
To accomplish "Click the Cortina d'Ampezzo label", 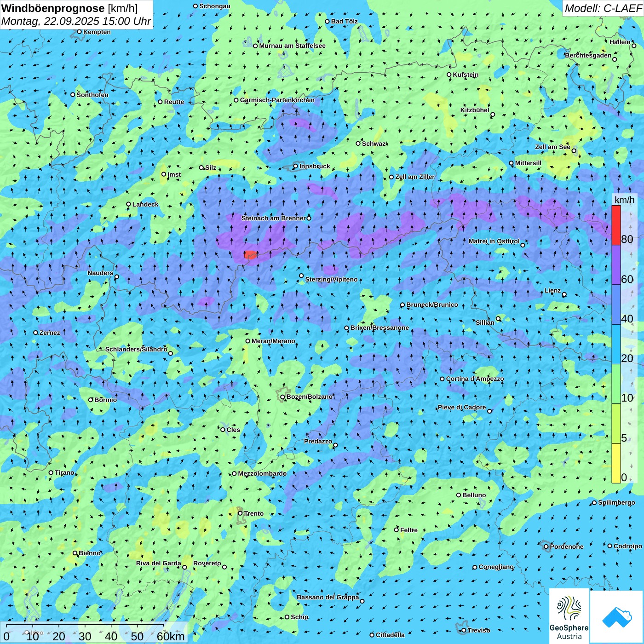I will (x=475, y=379).
